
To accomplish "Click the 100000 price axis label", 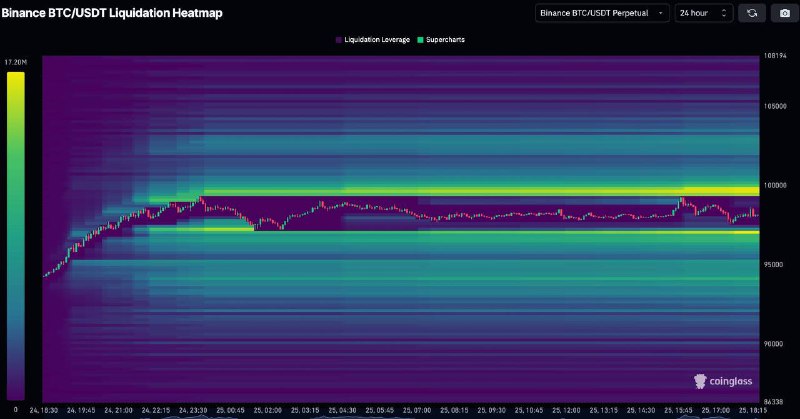I will click(x=774, y=185).
